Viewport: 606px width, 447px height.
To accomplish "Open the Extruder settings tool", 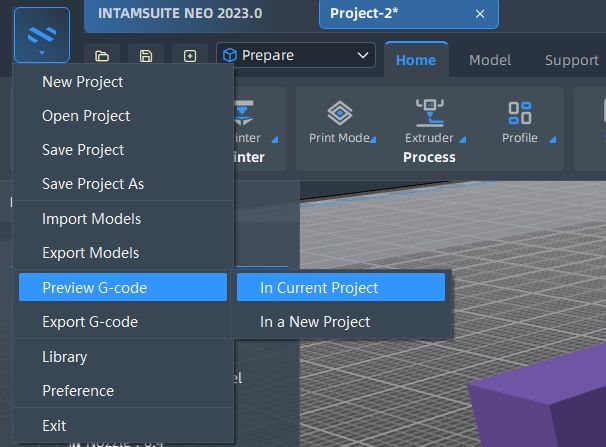I will point(429,122).
